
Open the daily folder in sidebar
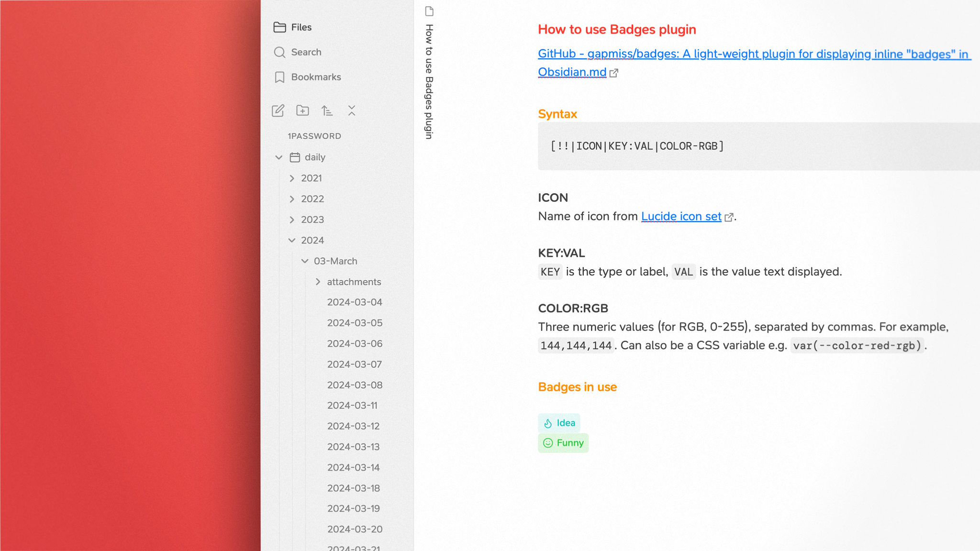(315, 157)
